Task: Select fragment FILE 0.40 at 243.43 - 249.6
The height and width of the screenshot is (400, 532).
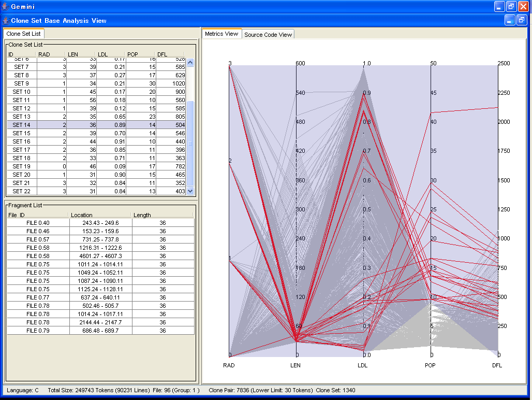Action: click(100, 223)
